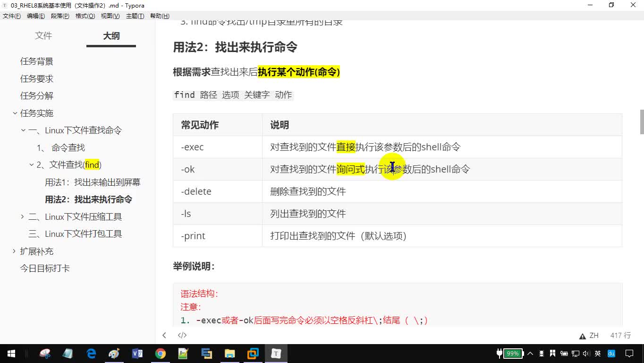Click the -exec table cell
644x363 pixels.
pyautogui.click(x=218, y=147)
